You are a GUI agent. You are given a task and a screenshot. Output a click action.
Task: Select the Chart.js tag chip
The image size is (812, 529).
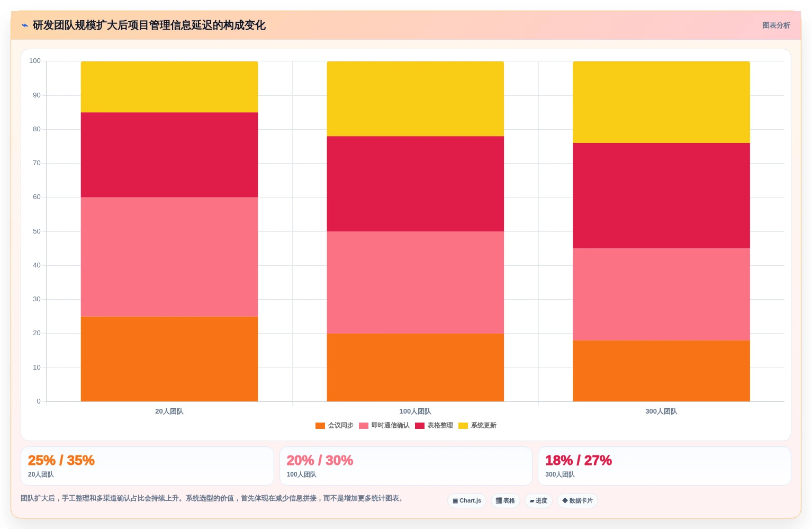(467, 501)
